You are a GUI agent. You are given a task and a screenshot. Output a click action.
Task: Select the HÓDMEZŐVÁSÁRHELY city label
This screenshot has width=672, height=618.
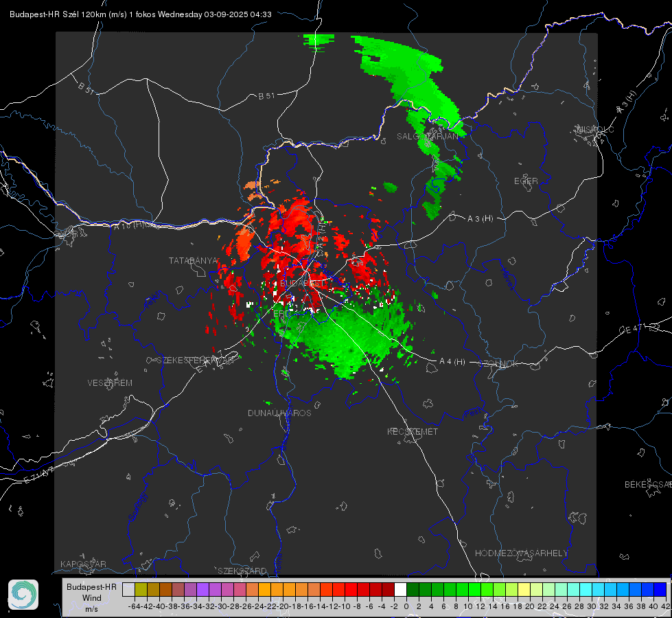click(521, 553)
